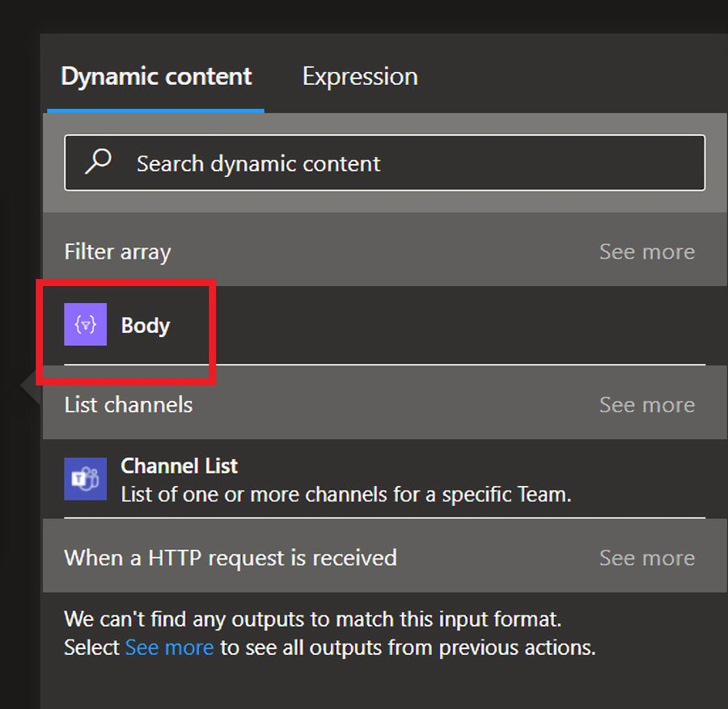The height and width of the screenshot is (709, 728).
Task: Switch to the Expression tab
Action: [360, 77]
